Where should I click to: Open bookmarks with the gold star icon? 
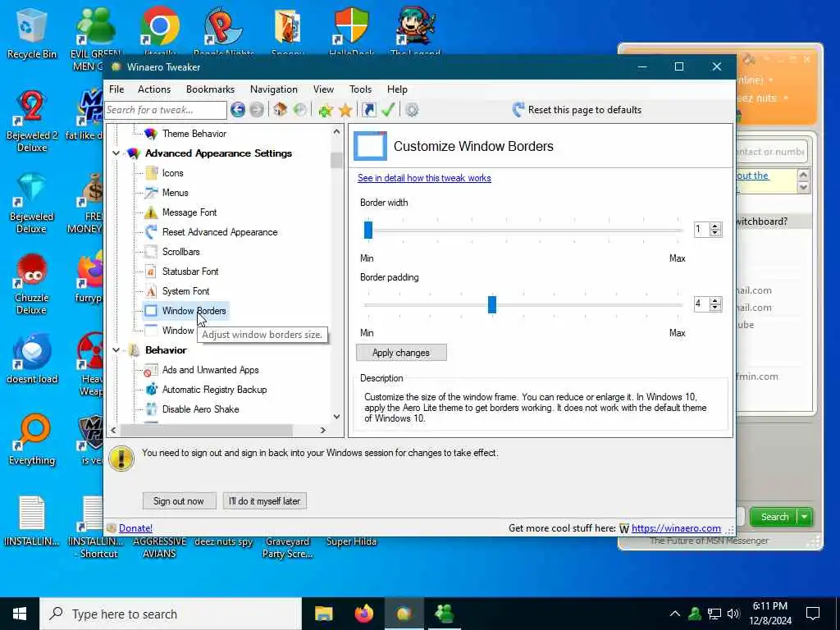345,111
